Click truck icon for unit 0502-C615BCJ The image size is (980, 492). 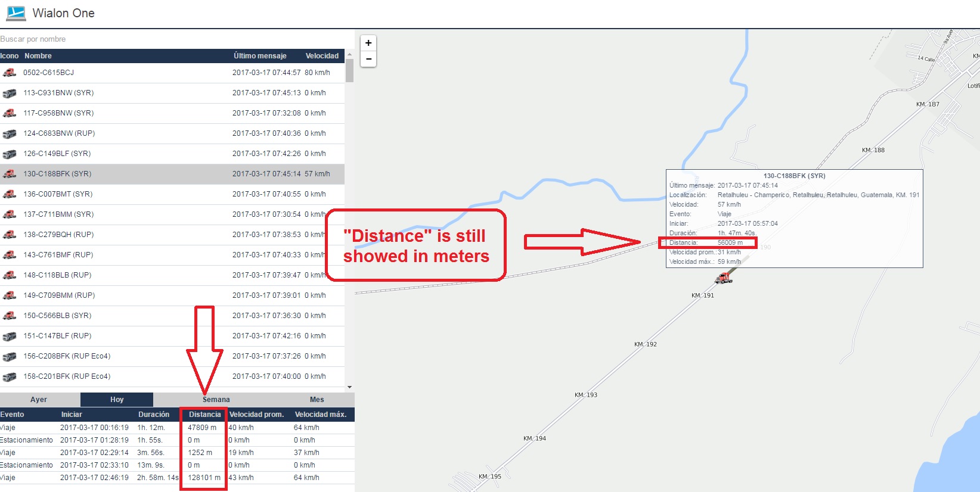pos(10,73)
